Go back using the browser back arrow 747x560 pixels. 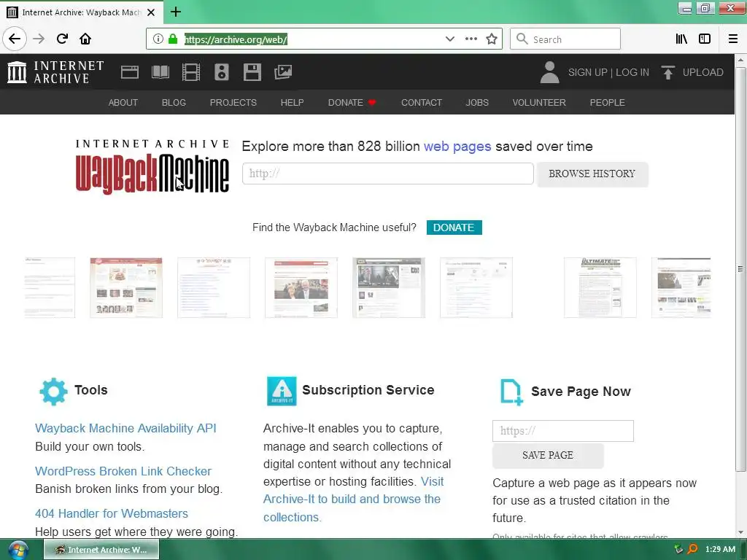[x=15, y=39]
